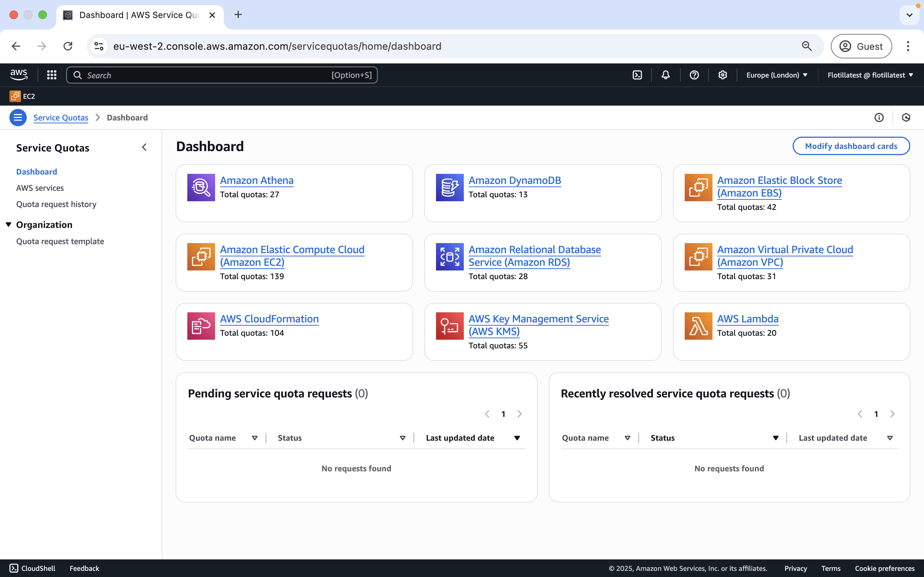Click the help question mark icon

pos(694,75)
